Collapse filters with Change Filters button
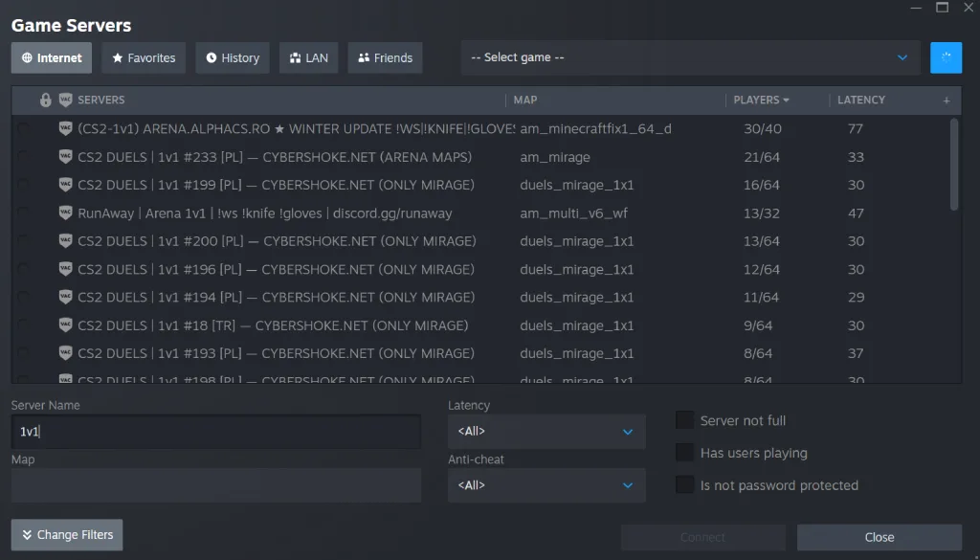Screen dimensions: 980x560 pos(67,535)
